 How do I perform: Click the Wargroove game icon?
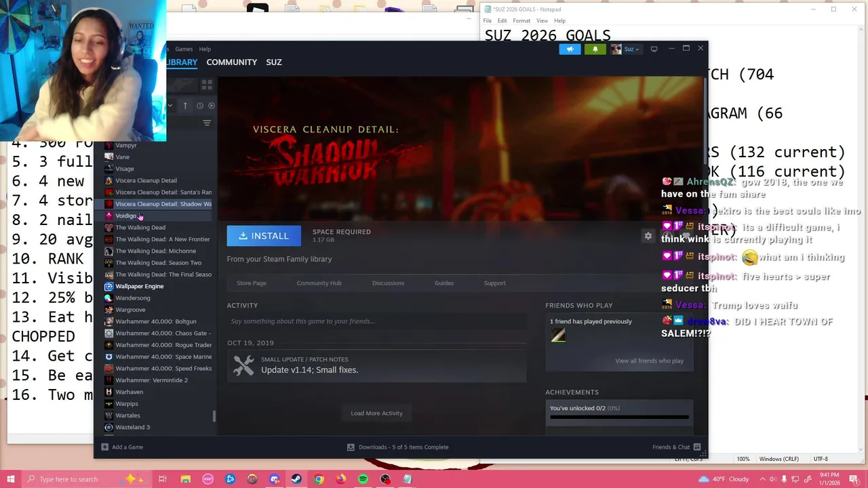108,310
